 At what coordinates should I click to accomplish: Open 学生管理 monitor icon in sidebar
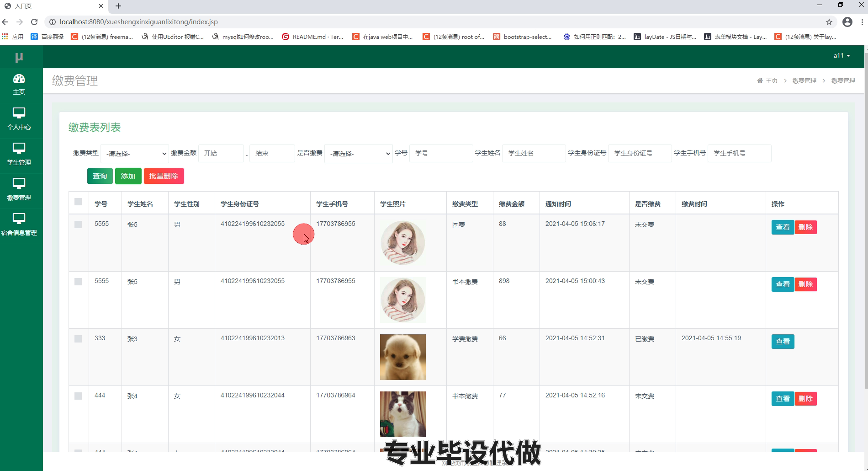click(19, 148)
